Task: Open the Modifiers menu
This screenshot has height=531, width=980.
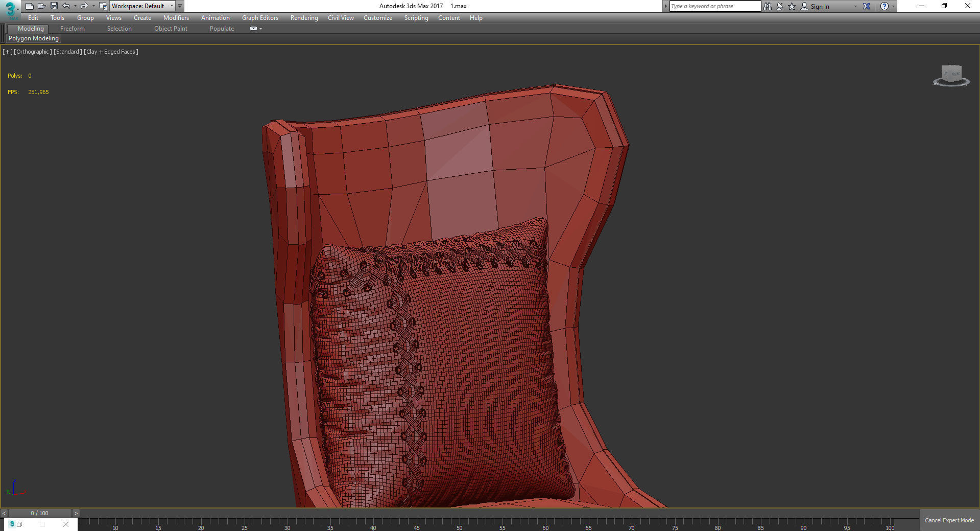Action: tap(176, 18)
